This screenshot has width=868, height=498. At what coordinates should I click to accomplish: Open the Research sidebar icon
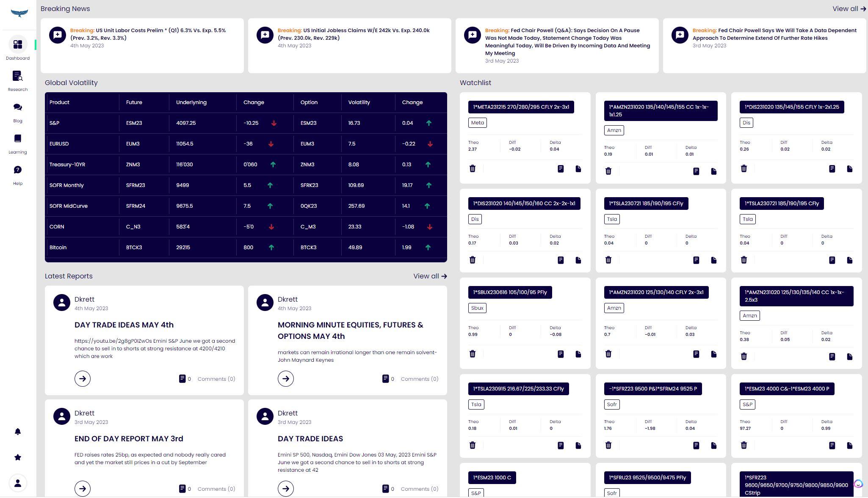coord(17,76)
